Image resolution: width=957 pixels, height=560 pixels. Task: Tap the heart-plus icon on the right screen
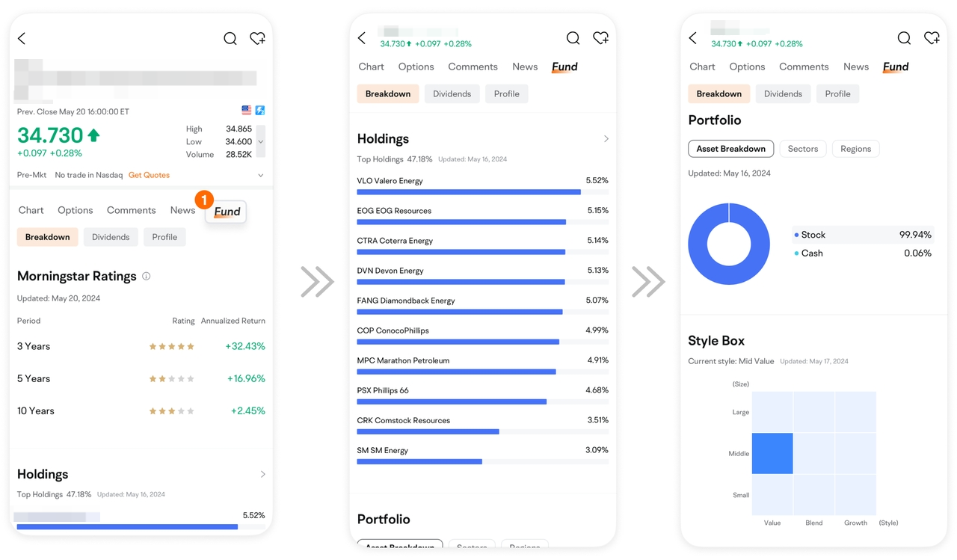coord(932,38)
